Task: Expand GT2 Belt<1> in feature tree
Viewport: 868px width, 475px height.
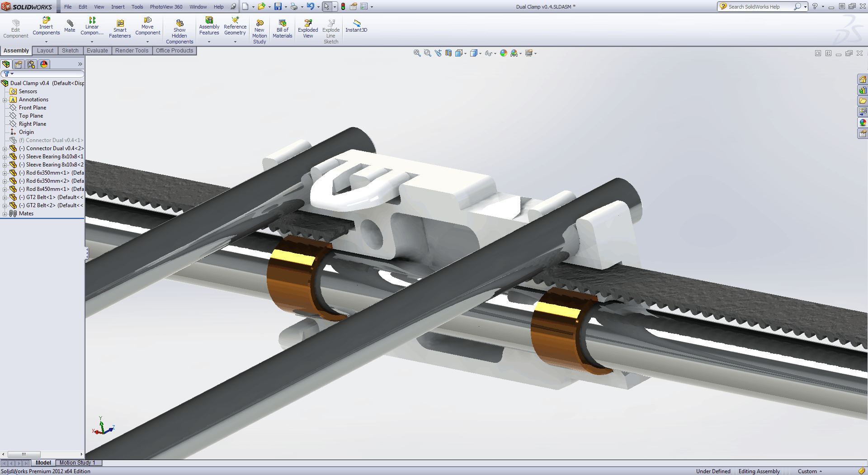Action: [5, 197]
